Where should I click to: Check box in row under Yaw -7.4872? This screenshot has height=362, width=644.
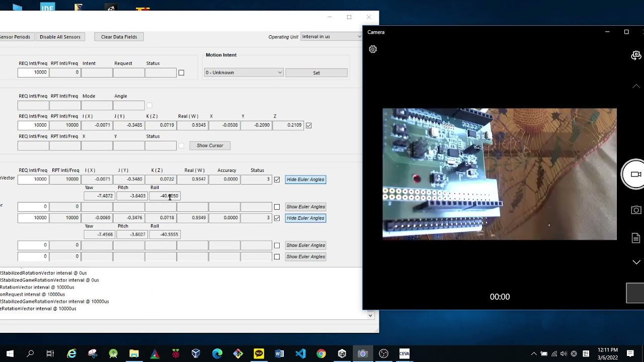click(x=277, y=207)
